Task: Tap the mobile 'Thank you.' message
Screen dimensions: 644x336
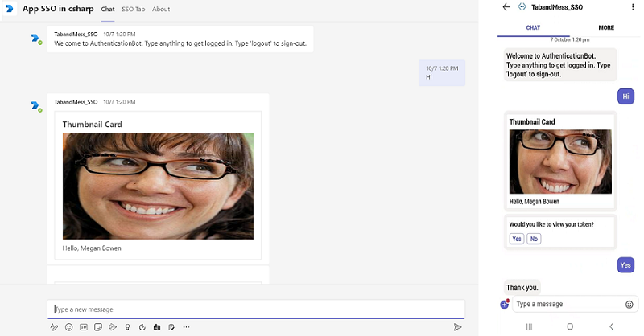Action: click(x=522, y=288)
